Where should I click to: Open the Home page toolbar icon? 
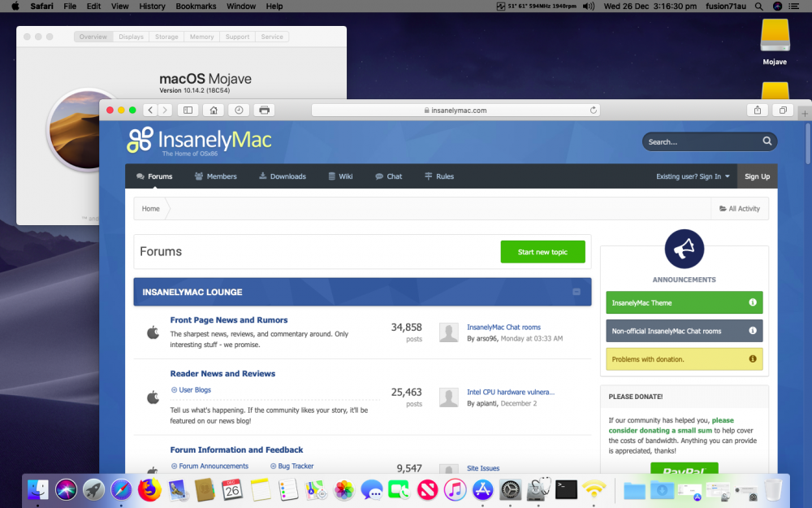click(x=214, y=110)
